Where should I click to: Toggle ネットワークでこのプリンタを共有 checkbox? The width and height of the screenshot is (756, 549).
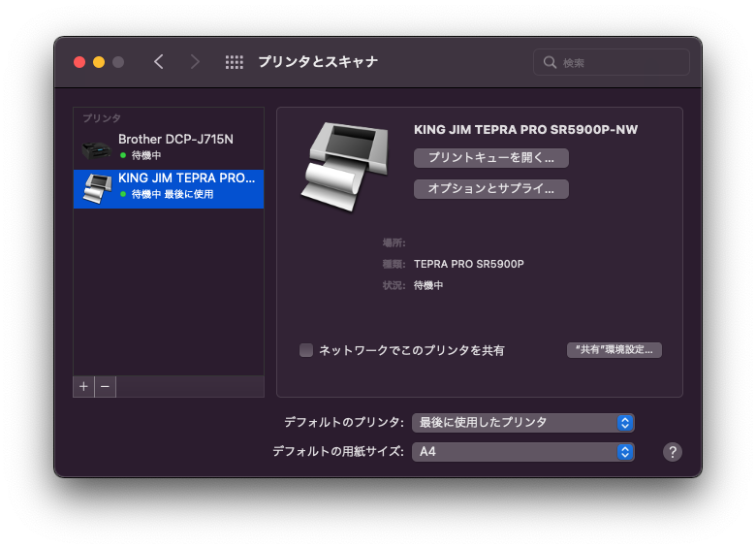click(306, 350)
